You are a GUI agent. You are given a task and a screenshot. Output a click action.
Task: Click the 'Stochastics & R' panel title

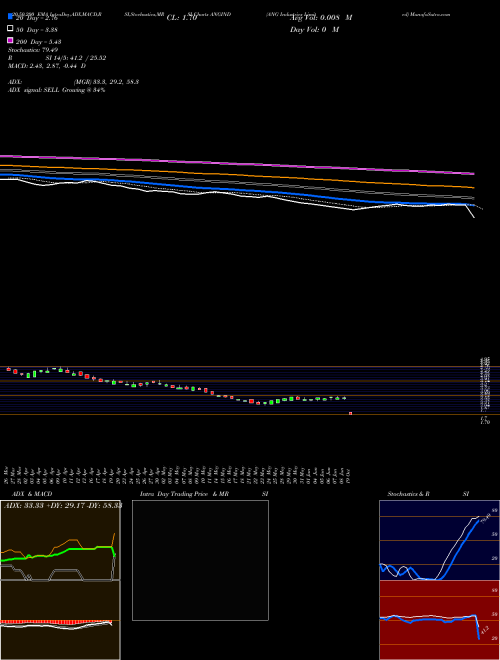[x=408, y=494]
